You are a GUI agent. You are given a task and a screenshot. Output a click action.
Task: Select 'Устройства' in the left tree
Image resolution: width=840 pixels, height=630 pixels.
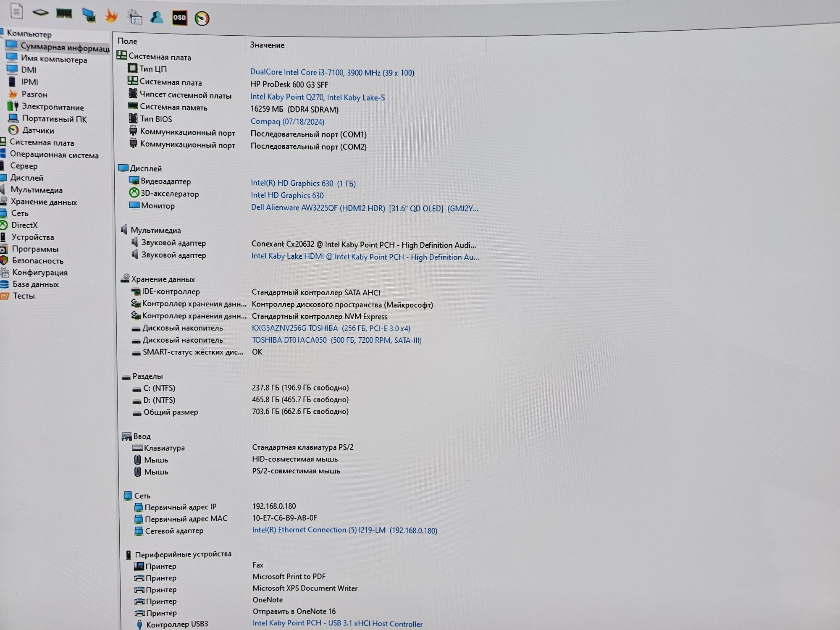(33, 237)
